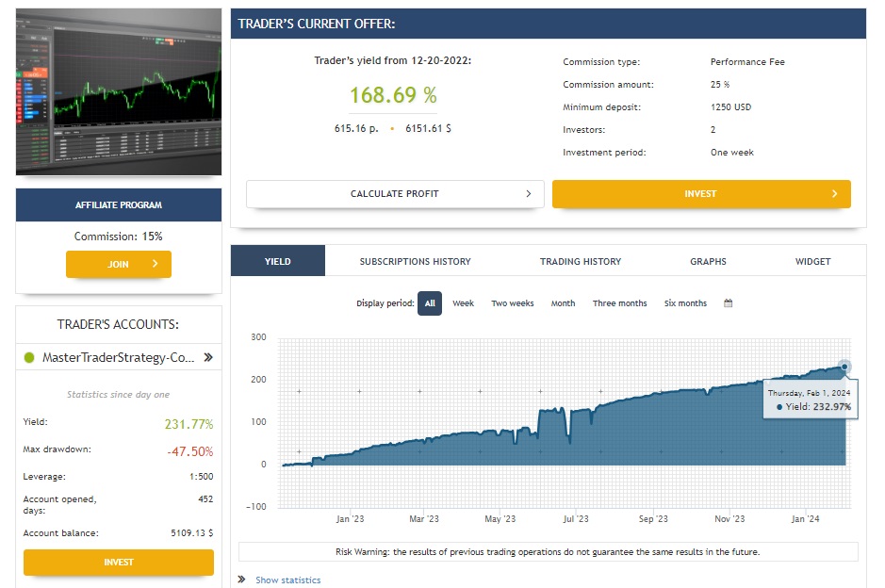This screenshot has height=588, width=885.
Task: Set display period to Week
Action: (463, 303)
